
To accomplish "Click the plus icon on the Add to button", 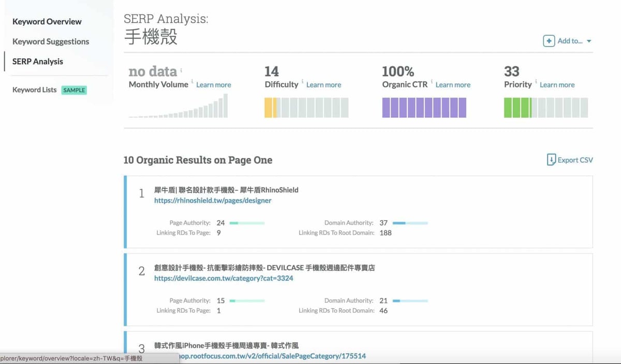I will [549, 41].
